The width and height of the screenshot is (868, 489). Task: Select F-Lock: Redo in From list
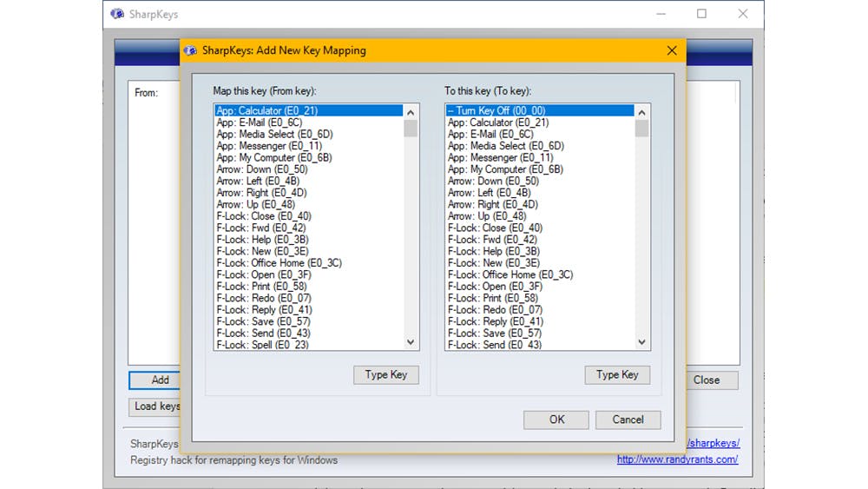309,298
